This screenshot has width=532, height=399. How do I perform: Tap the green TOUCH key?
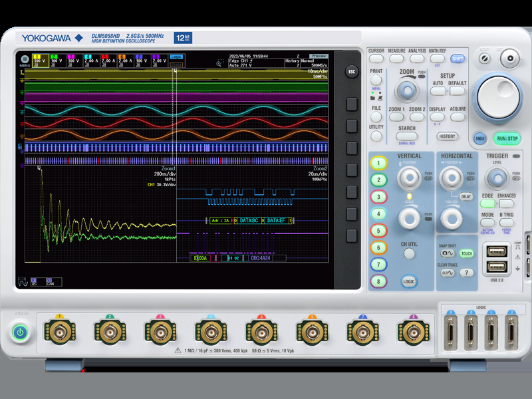467,253
